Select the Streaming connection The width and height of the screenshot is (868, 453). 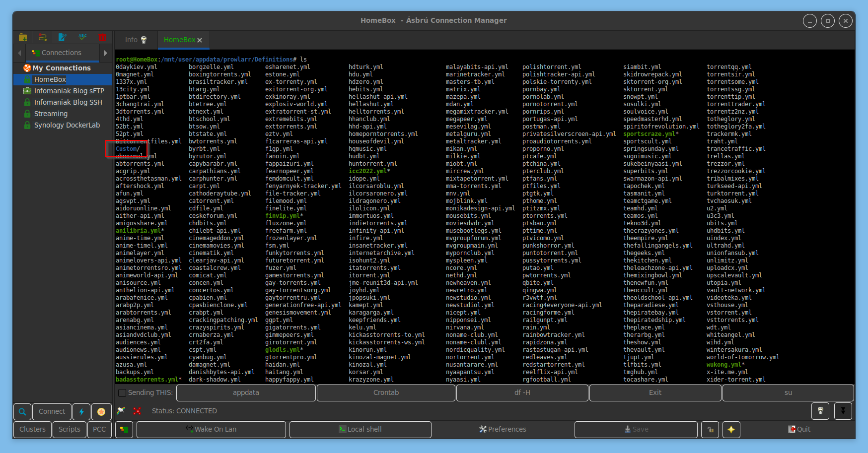coord(63,114)
